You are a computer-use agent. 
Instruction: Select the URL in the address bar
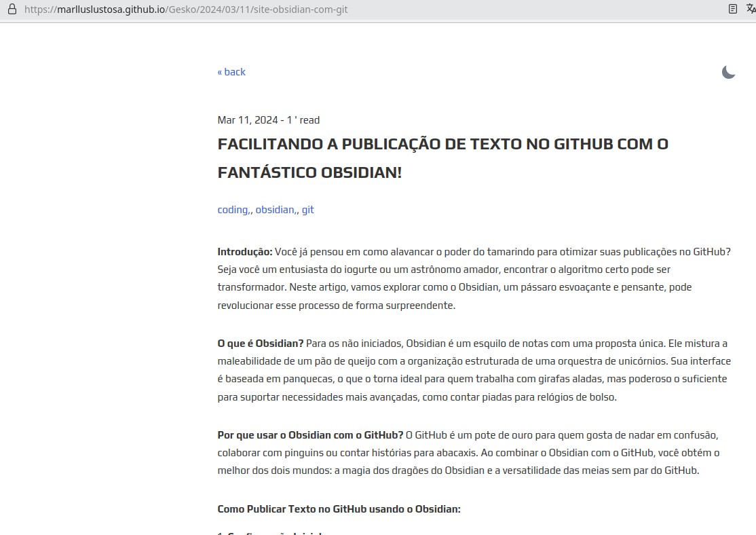204,9
